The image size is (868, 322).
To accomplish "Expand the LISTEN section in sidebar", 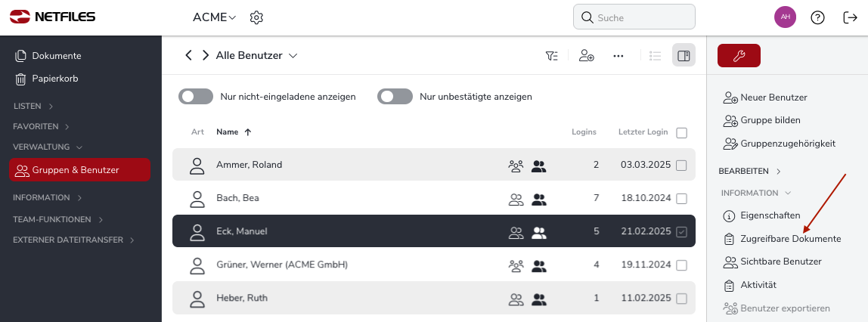I will point(33,106).
